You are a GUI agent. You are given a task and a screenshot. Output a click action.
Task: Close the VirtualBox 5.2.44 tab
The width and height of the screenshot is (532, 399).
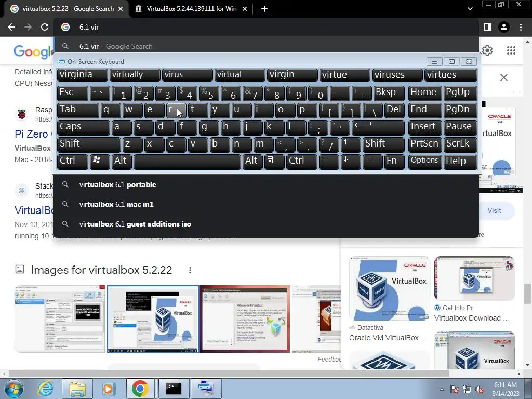(x=245, y=9)
